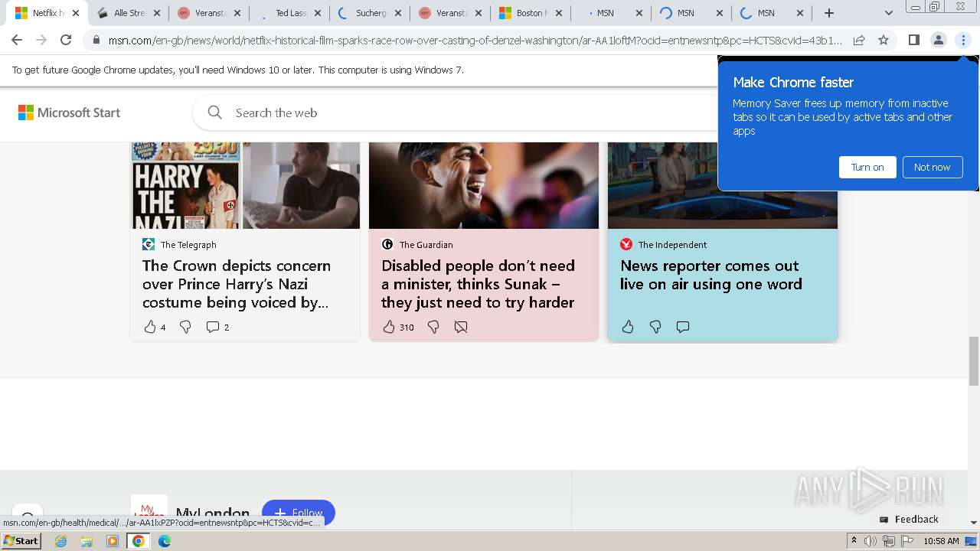
Task: Switch to the Sucherg tab
Action: pyautogui.click(x=371, y=13)
